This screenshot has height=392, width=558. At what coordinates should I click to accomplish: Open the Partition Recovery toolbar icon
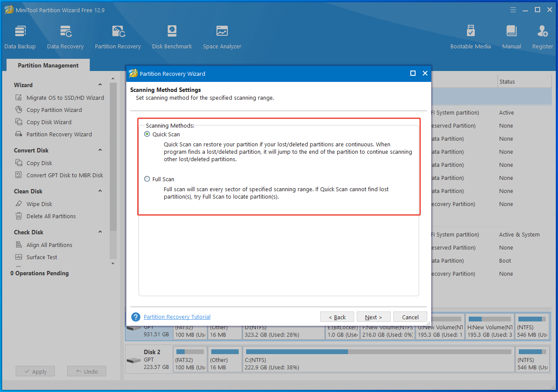click(118, 37)
